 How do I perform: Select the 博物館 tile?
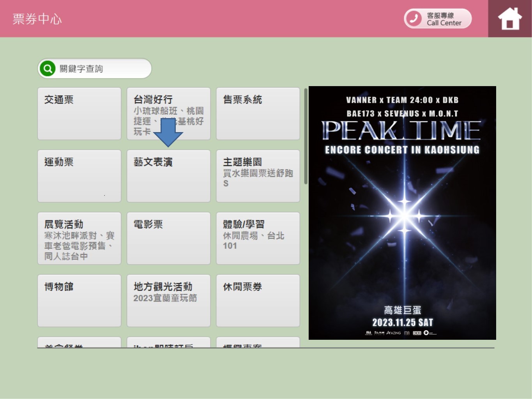coord(79,301)
